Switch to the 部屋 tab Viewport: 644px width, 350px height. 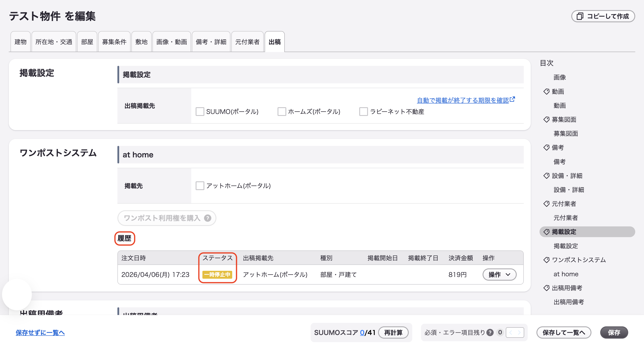point(87,42)
